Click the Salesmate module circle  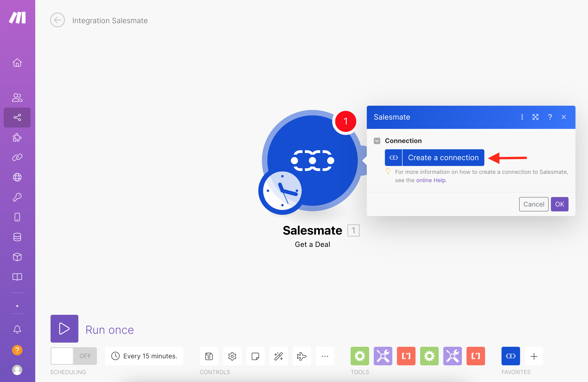(313, 160)
